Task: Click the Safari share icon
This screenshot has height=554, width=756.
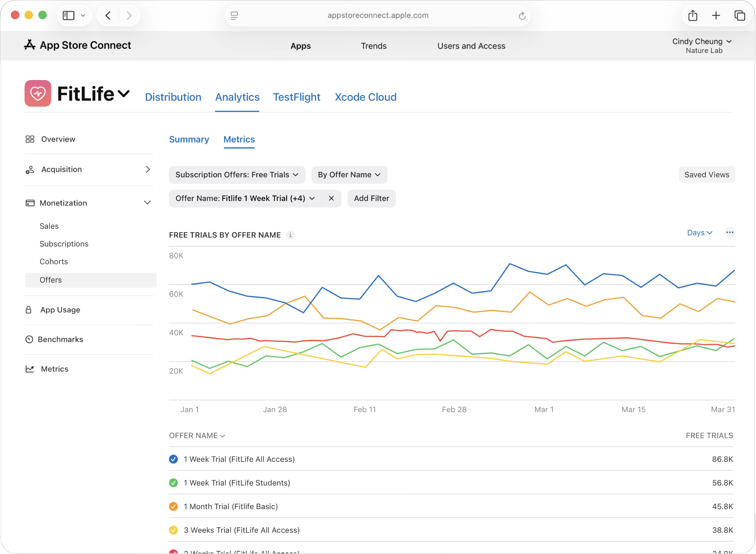Action: [693, 15]
